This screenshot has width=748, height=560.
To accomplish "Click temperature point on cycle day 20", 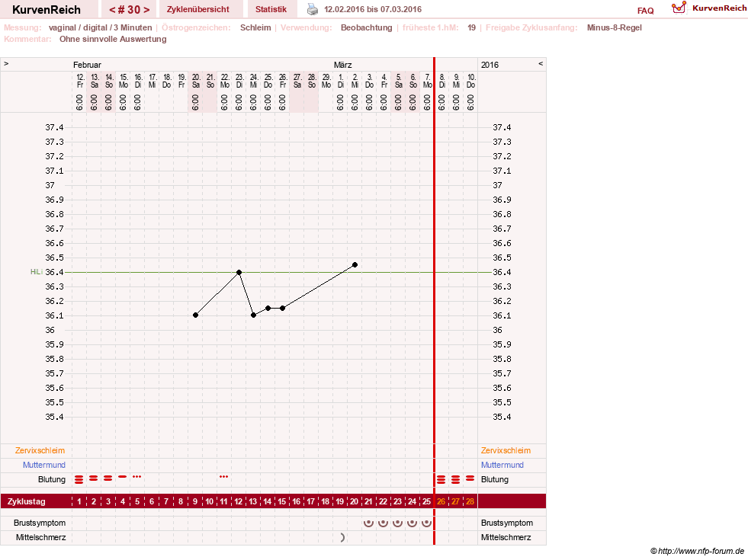I will pos(355,264).
